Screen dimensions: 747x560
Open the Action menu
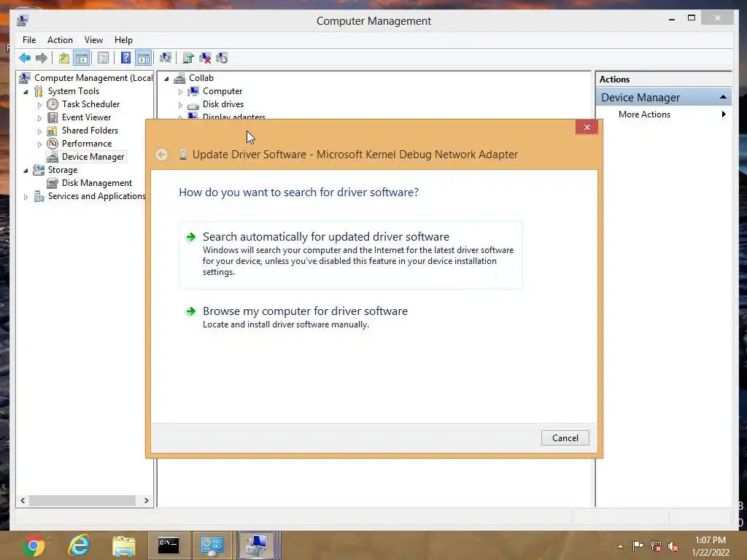click(x=60, y=40)
